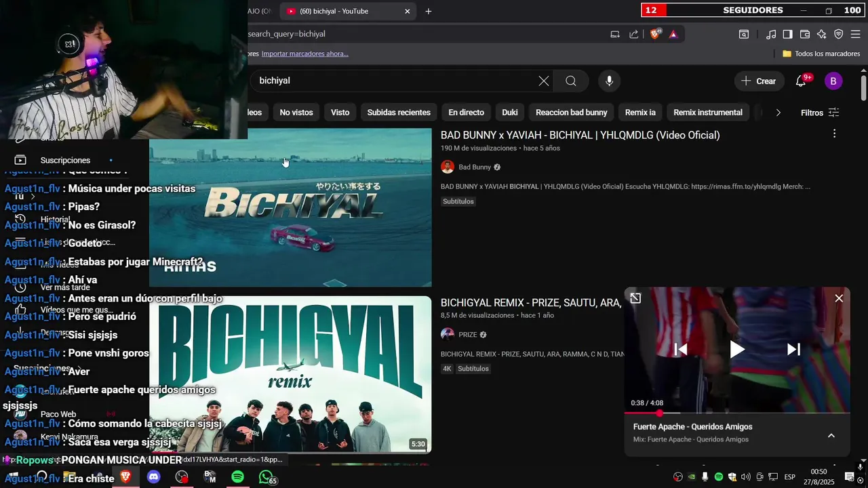Click the Brave Rewards triangle icon
Viewport: 868px width, 488px height.
(673, 34)
